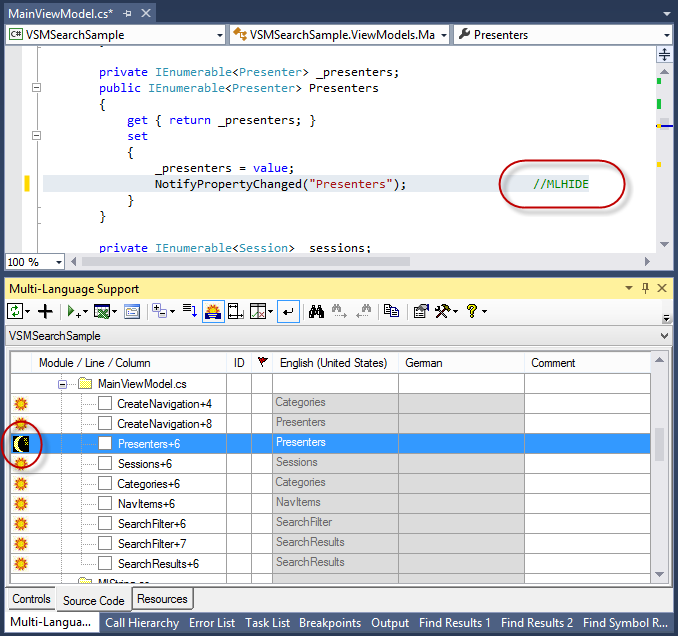Open the 100 % zoom dropdown
Screen dimensions: 678x636
tap(57, 262)
